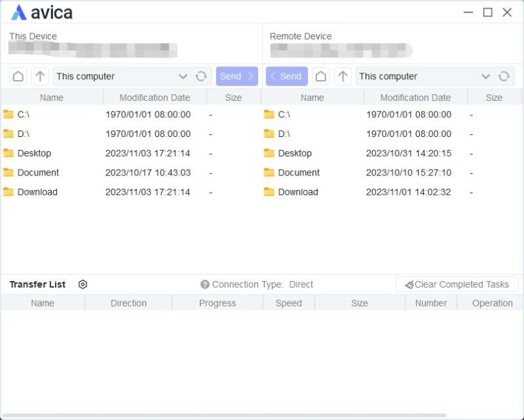Screen dimensions: 524x420
Task: Open the Remote Device path dropdown
Action: (485, 77)
